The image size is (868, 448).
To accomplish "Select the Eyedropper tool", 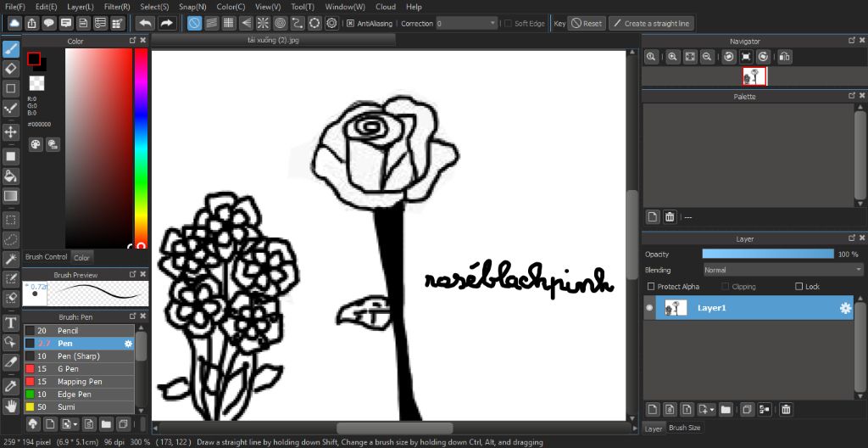I will pyautogui.click(x=10, y=386).
